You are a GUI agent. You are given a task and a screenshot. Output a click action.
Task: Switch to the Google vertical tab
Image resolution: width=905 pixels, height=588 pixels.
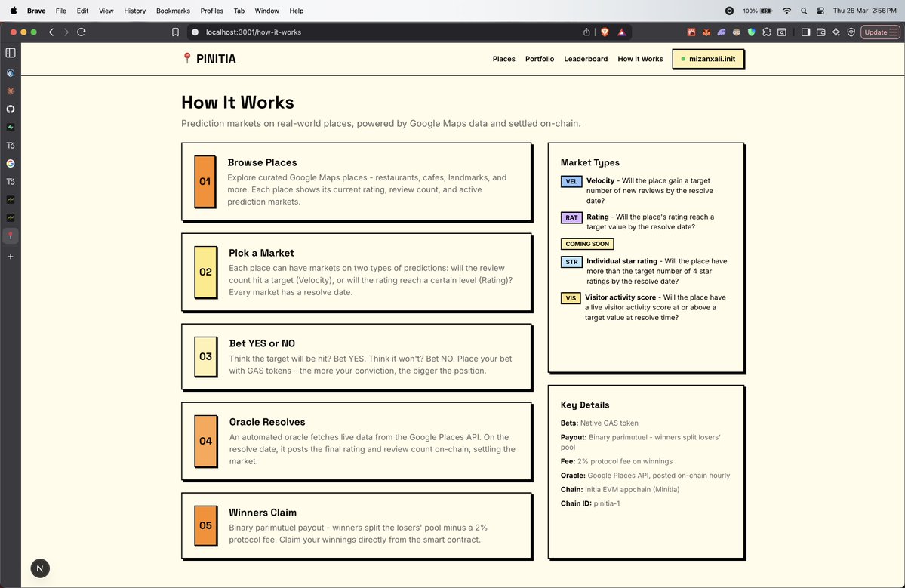tap(11, 163)
